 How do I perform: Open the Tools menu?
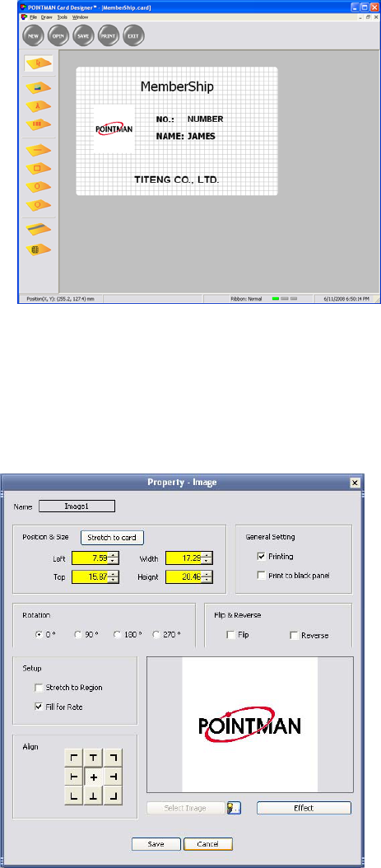[x=62, y=17]
